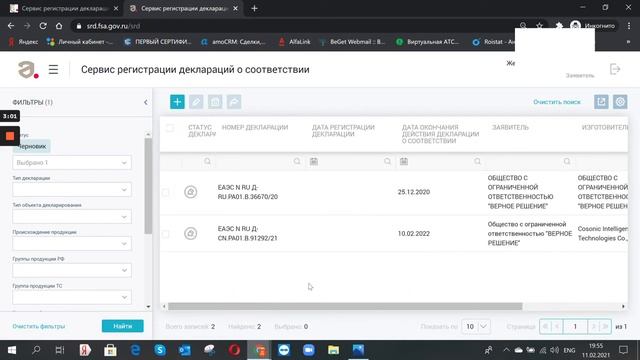The height and width of the screenshot is (360, 640).
Task: Click the page number input field
Action: click(575, 327)
